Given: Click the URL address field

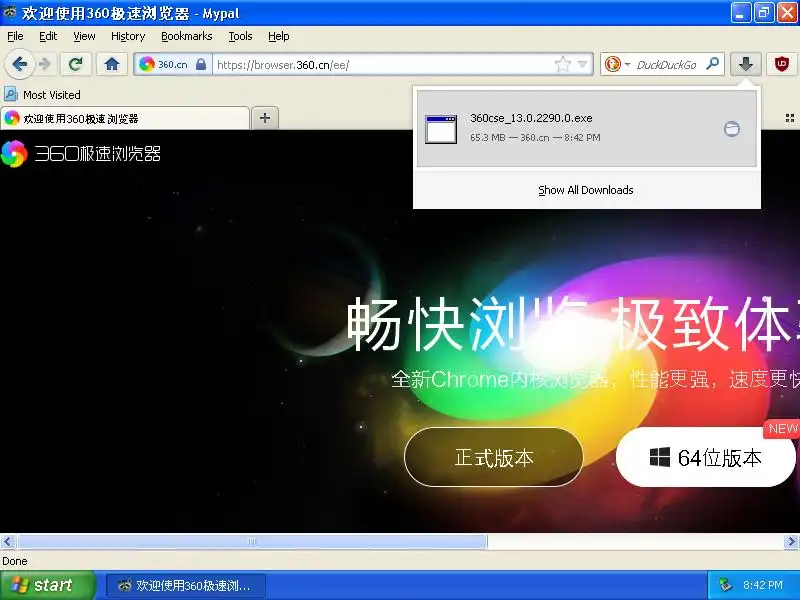Looking at the screenshot, I should click(383, 65).
